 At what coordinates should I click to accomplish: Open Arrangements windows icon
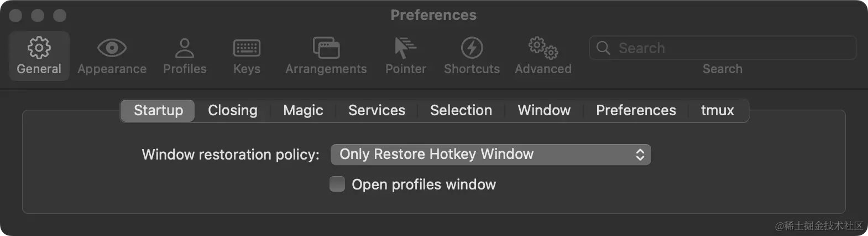[x=326, y=48]
